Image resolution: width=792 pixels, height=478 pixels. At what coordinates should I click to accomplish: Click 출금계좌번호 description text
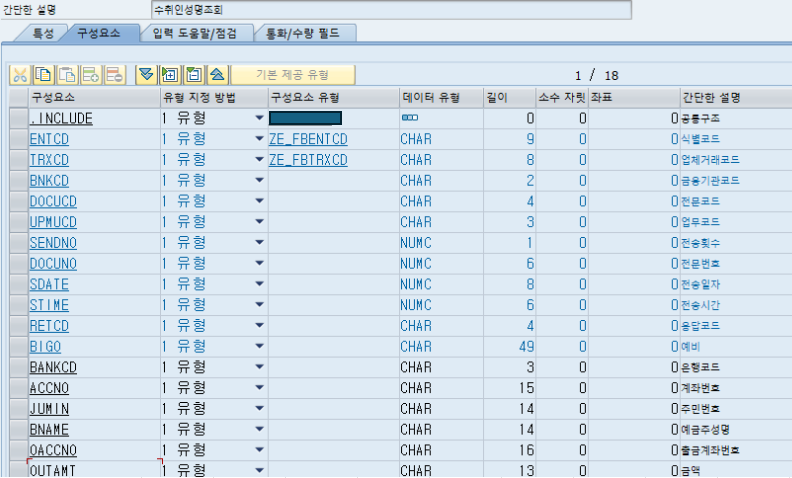coord(710,450)
